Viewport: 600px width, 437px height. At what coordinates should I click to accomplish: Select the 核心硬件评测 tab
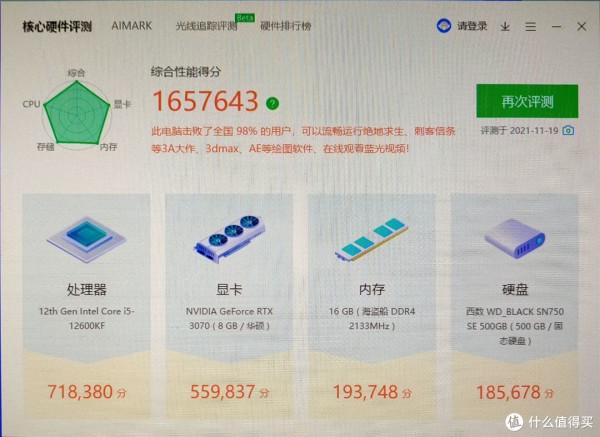point(57,26)
